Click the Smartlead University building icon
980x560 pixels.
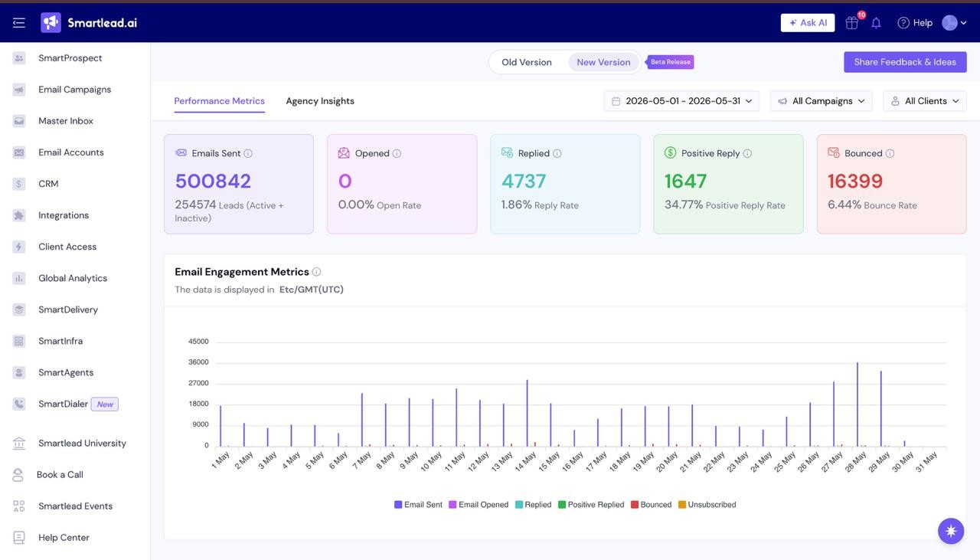click(19, 444)
